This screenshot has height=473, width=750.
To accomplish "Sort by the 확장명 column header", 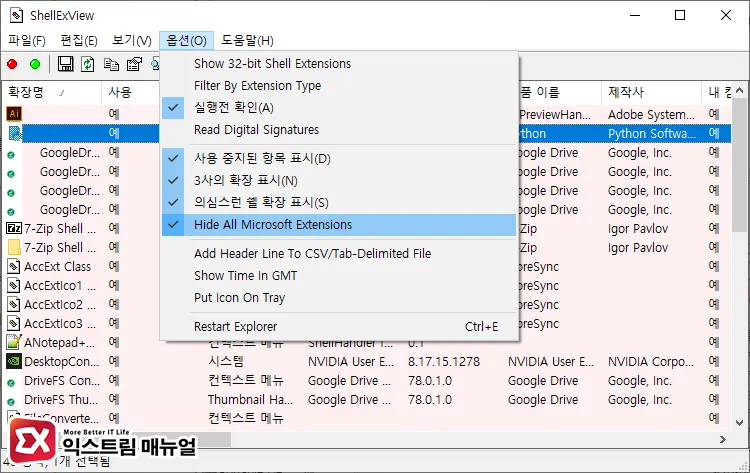I will tap(30, 93).
